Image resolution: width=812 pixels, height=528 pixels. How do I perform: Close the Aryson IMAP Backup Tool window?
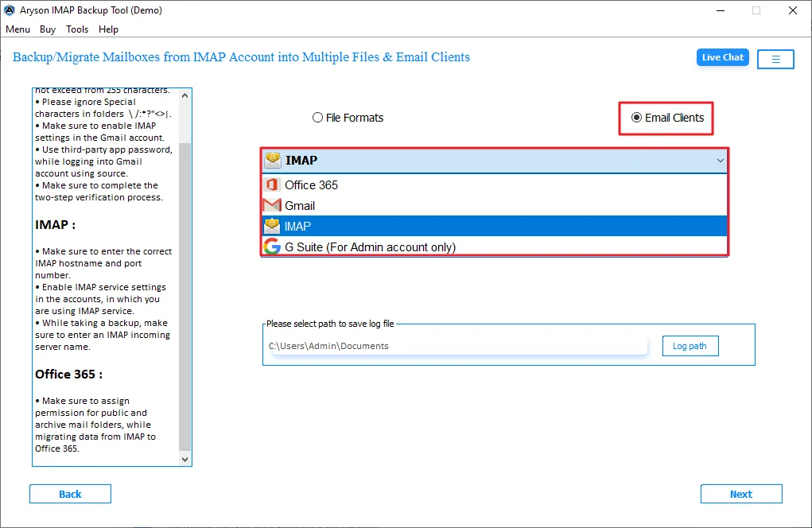coord(792,10)
